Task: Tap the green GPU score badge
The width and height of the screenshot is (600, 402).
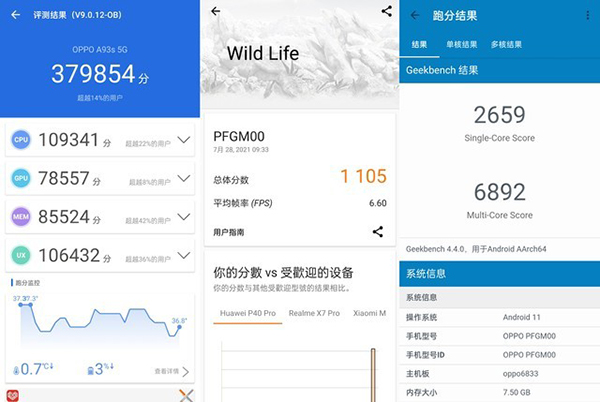Action: (20, 178)
